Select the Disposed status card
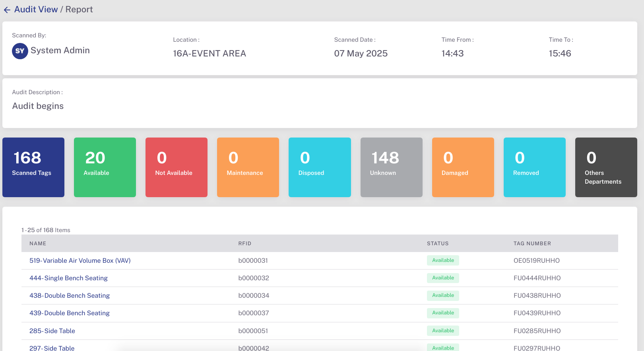644x351 pixels. point(320,167)
